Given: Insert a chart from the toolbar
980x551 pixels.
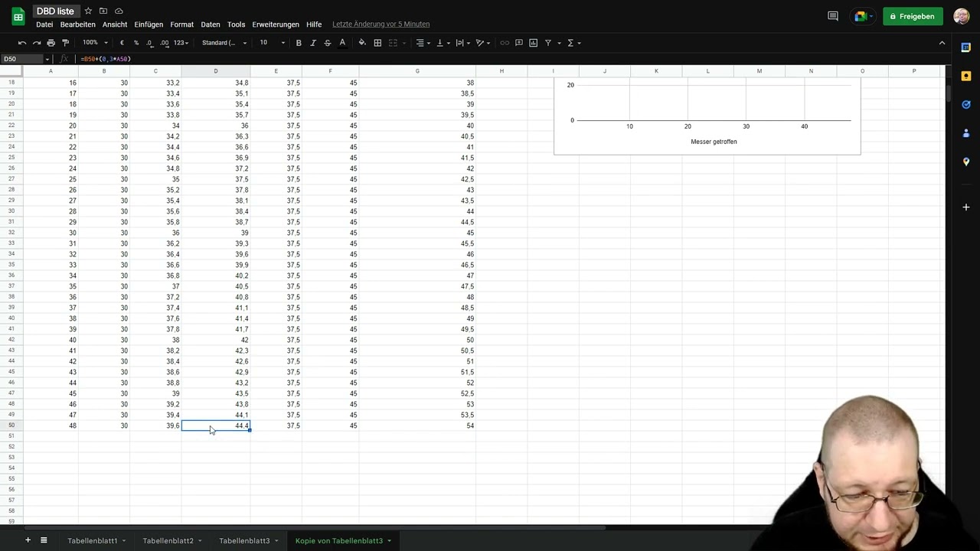Looking at the screenshot, I should [x=534, y=43].
